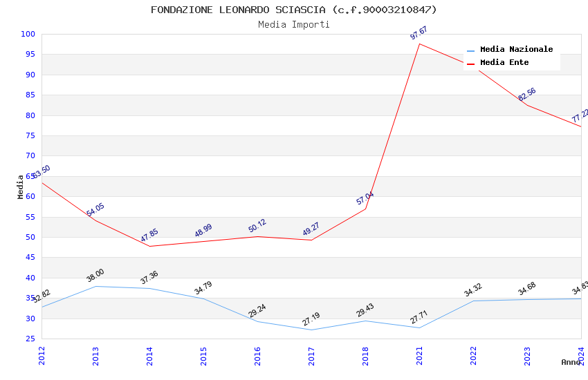The image size is (588, 380).
Task: Click the Media Importi subtitle
Action: [x=293, y=24]
